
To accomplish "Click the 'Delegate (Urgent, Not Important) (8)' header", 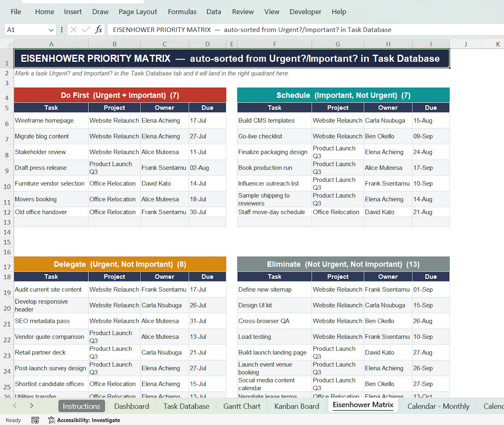I will point(120,264).
